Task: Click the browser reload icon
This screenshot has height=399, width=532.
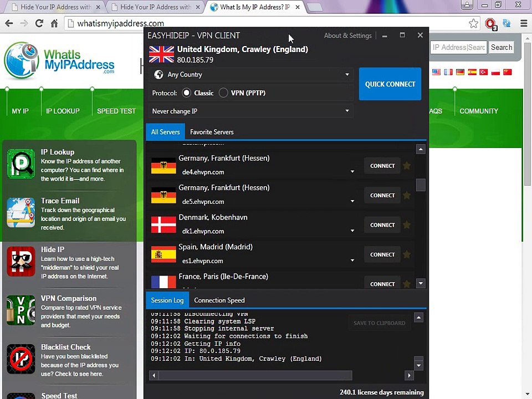Action: click(39, 24)
